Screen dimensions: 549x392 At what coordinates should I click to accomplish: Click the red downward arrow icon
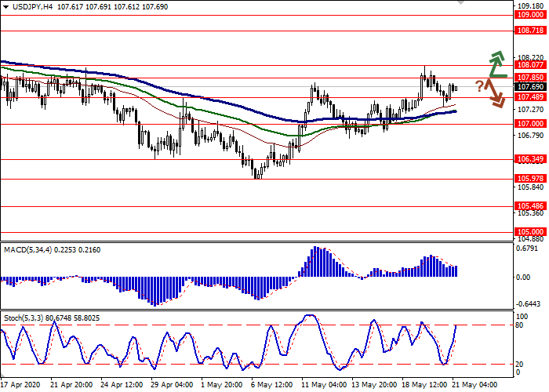tap(496, 95)
